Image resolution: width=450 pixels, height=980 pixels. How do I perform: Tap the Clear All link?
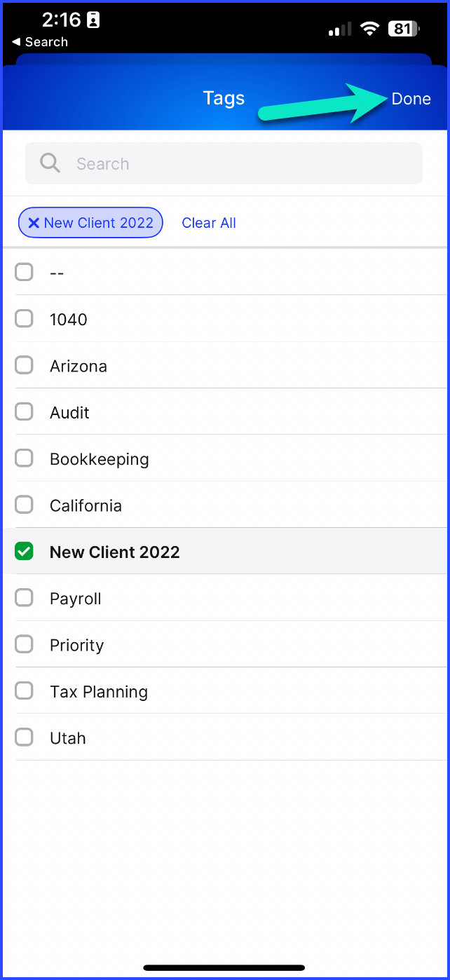click(209, 223)
